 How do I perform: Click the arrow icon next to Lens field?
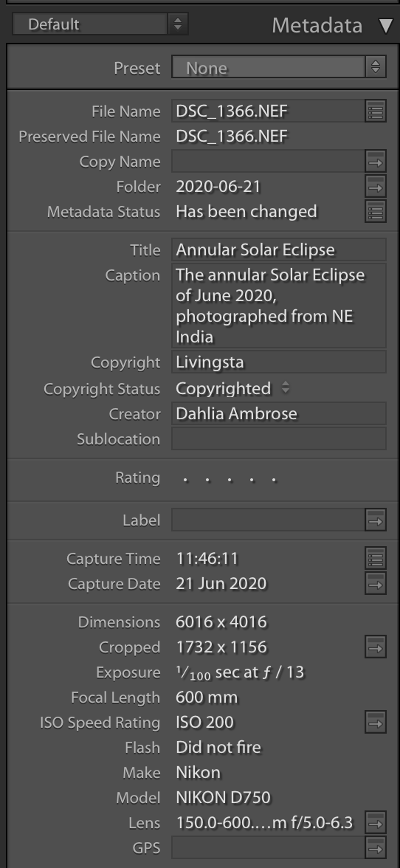click(376, 822)
